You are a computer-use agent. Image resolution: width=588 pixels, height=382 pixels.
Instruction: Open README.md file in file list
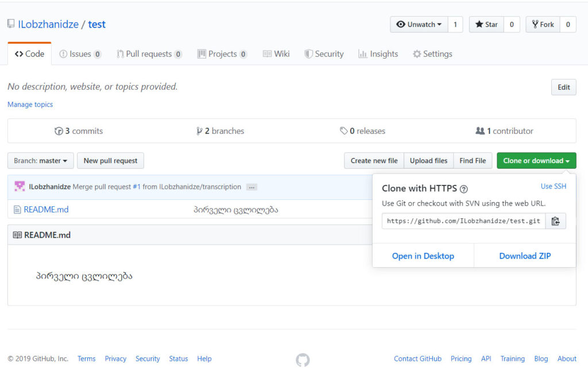pyautogui.click(x=46, y=210)
